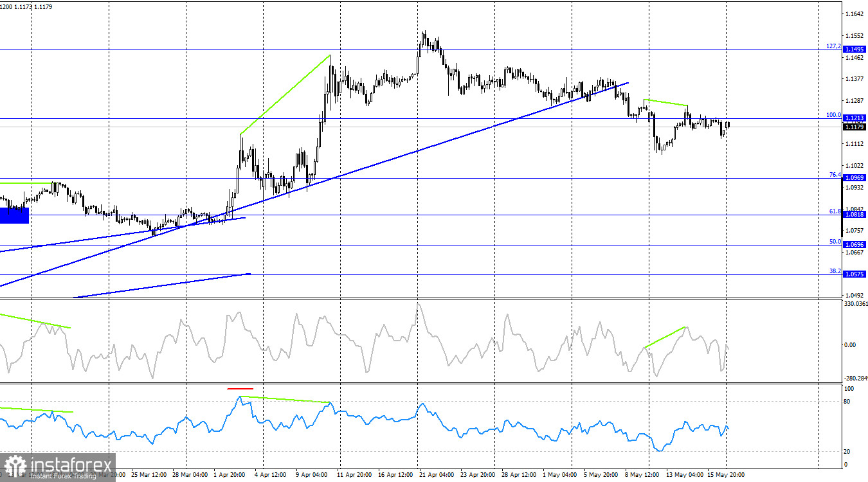Viewport: 868px width, 482px height.
Task: Select the 1.0969 price tag on the axis
Action: (855, 178)
